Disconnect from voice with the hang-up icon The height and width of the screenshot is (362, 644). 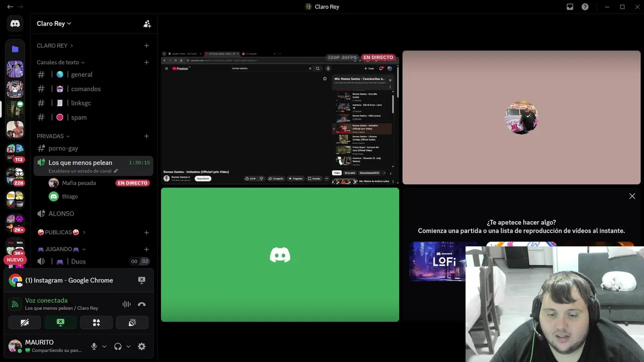[x=141, y=304]
